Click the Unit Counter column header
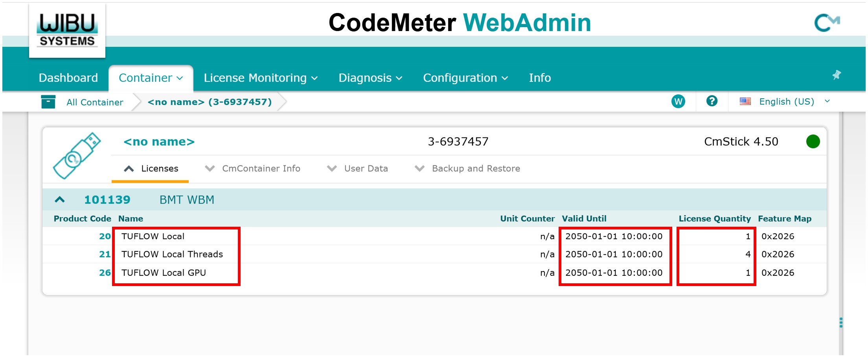Viewport: 868px width, 356px height. pos(527,218)
